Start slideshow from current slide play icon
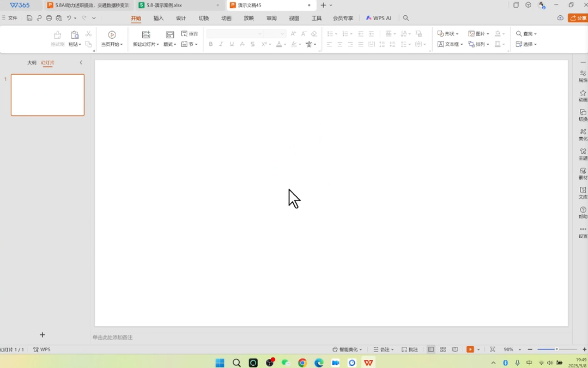 tap(112, 34)
